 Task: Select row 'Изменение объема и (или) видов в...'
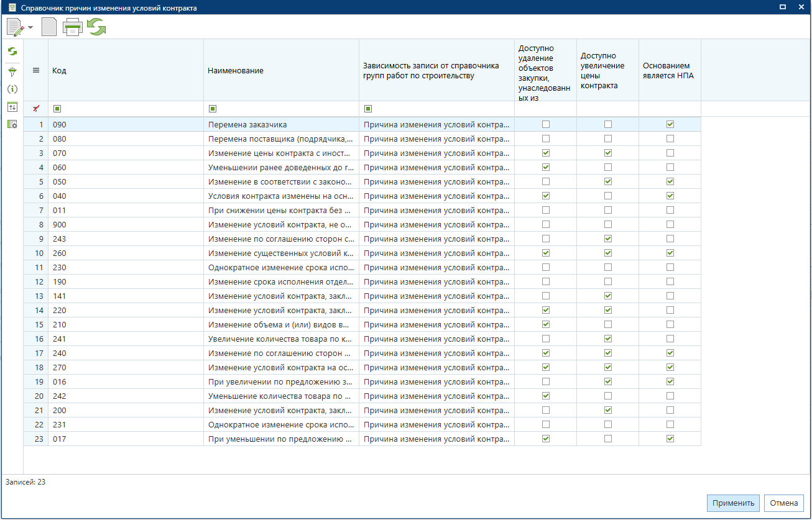pyautogui.click(x=362, y=324)
